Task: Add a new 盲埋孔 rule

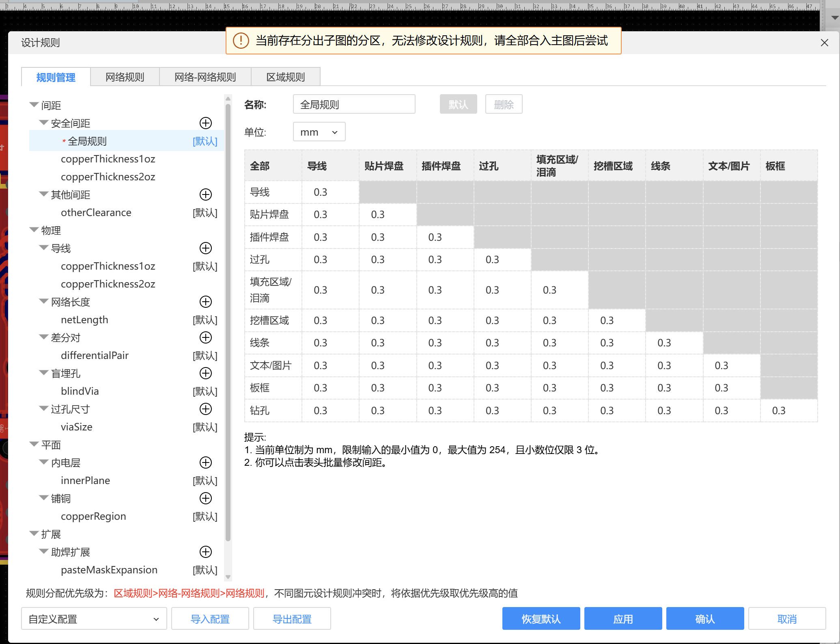Action: pyautogui.click(x=206, y=373)
